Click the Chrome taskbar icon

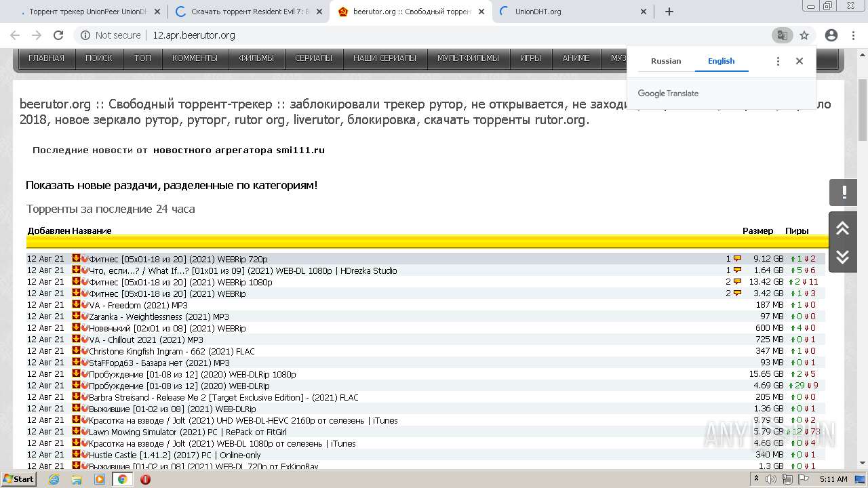[123, 479]
